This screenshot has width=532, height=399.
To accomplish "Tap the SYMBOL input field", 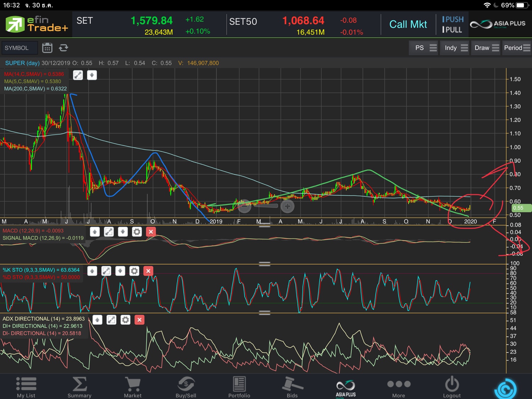I will pyautogui.click(x=20, y=48).
